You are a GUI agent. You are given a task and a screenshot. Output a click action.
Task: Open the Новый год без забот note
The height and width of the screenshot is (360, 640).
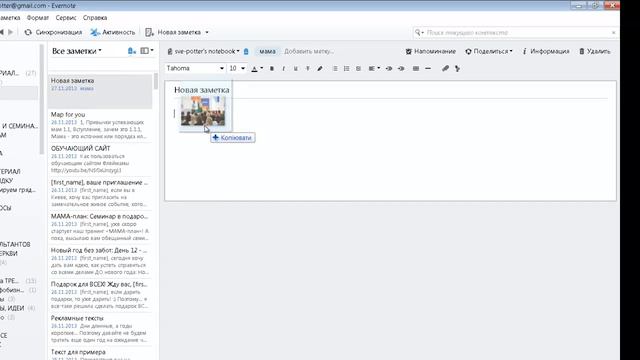pyautogui.click(x=100, y=261)
